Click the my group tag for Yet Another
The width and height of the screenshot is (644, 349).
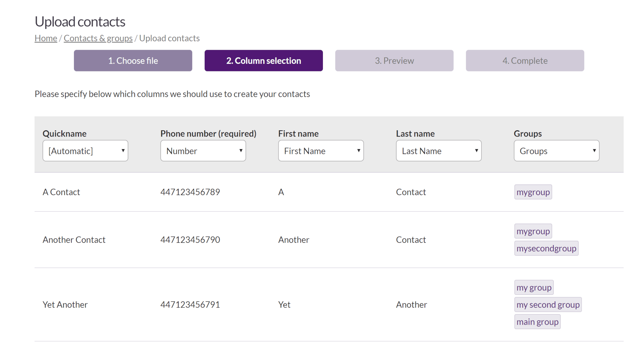click(534, 287)
